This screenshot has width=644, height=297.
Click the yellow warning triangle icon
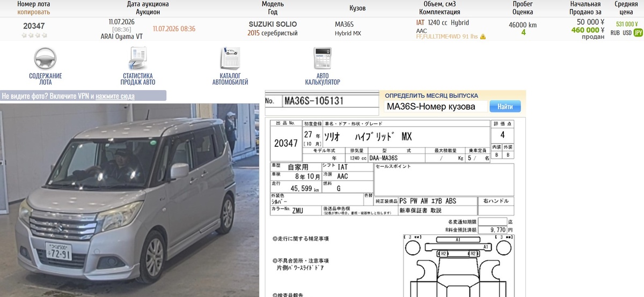point(483,37)
